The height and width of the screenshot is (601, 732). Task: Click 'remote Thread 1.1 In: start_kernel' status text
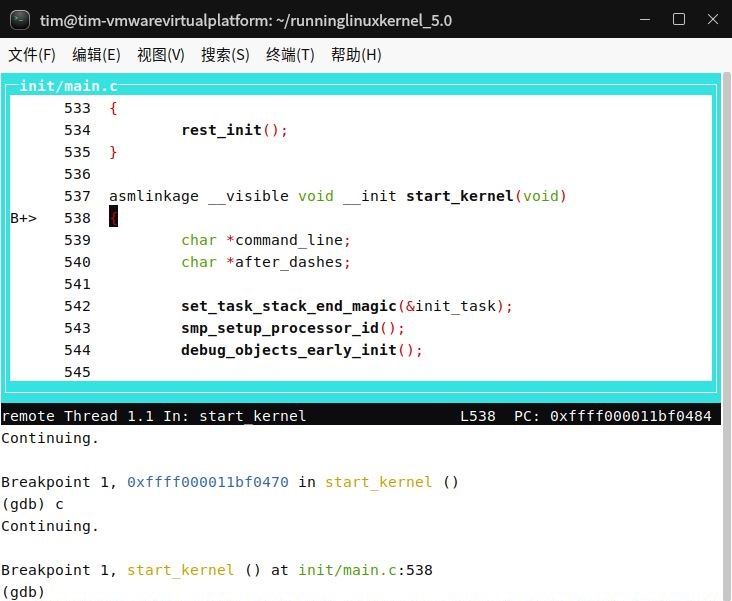click(x=154, y=416)
